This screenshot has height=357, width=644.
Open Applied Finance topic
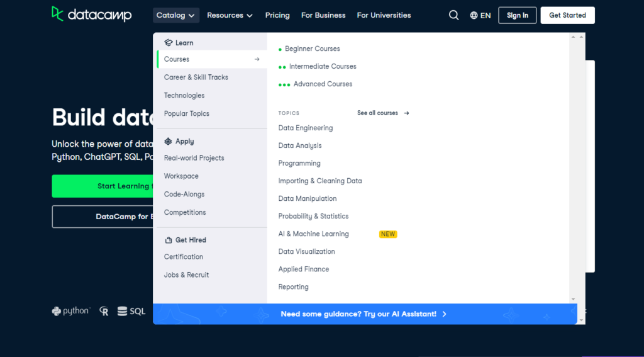tap(304, 269)
